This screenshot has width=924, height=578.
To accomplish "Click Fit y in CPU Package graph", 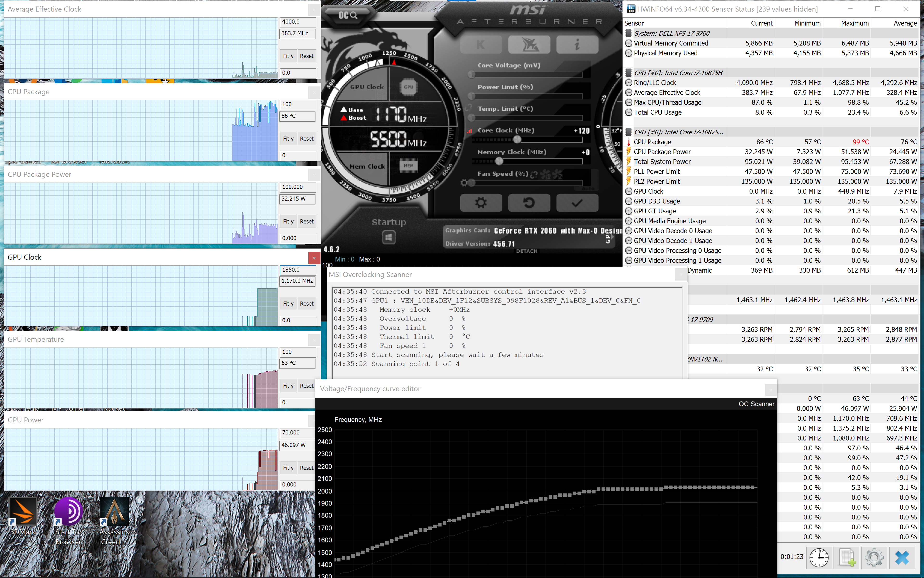I will tap(288, 139).
